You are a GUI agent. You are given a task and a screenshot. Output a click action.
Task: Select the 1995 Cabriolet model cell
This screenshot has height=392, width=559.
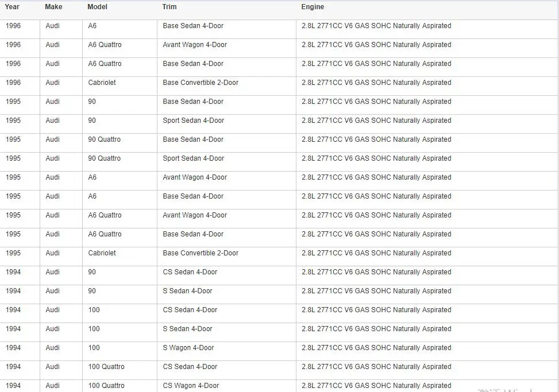(102, 253)
